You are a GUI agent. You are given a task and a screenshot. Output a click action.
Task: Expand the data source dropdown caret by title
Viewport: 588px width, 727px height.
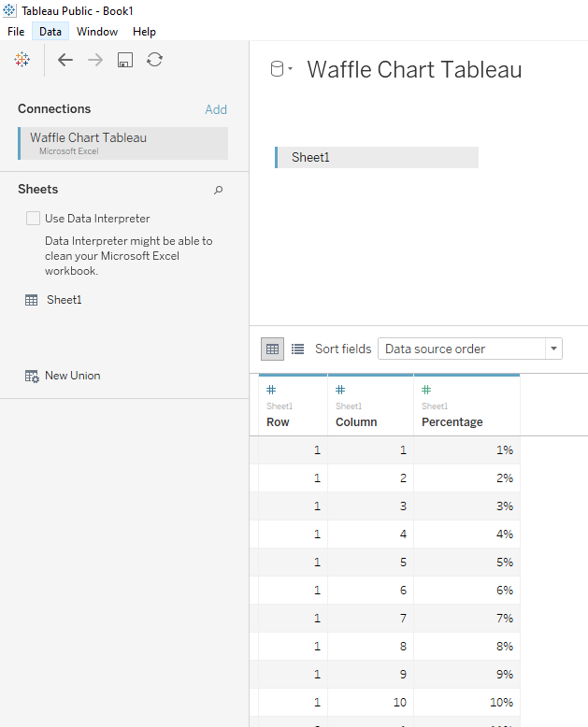291,68
